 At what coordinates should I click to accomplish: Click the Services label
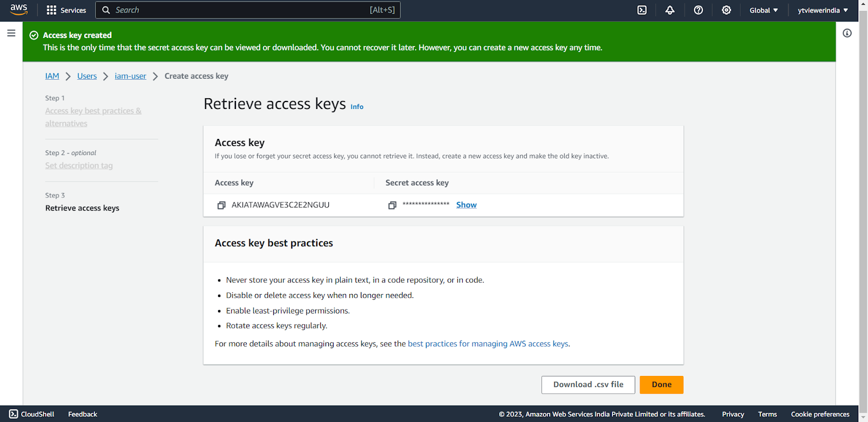(73, 10)
